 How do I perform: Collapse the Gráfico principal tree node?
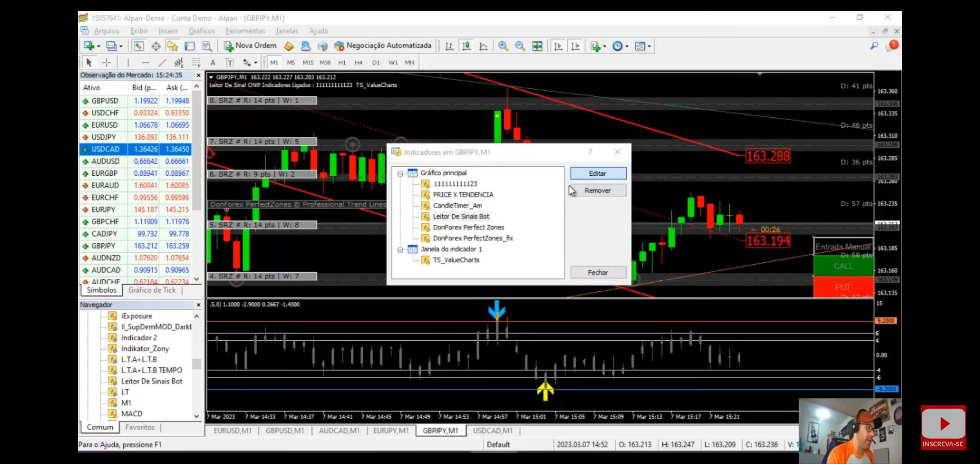400,173
